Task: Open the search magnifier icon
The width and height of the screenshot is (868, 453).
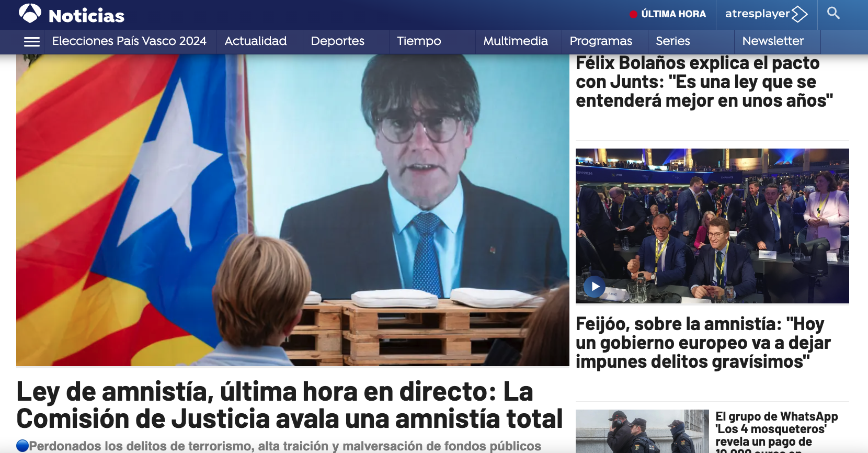Action: pyautogui.click(x=833, y=13)
